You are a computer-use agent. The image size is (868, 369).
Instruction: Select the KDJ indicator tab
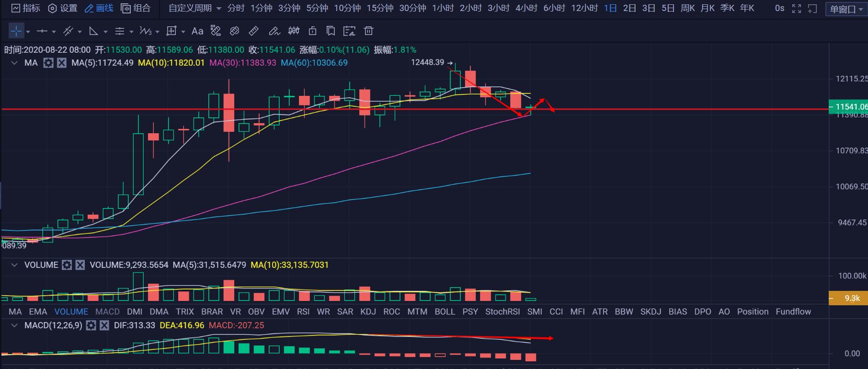click(368, 311)
